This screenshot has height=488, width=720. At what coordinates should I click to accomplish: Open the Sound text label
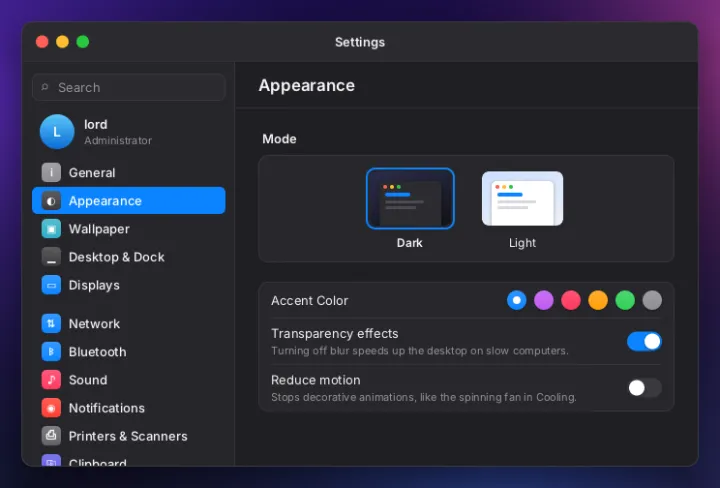click(x=88, y=380)
